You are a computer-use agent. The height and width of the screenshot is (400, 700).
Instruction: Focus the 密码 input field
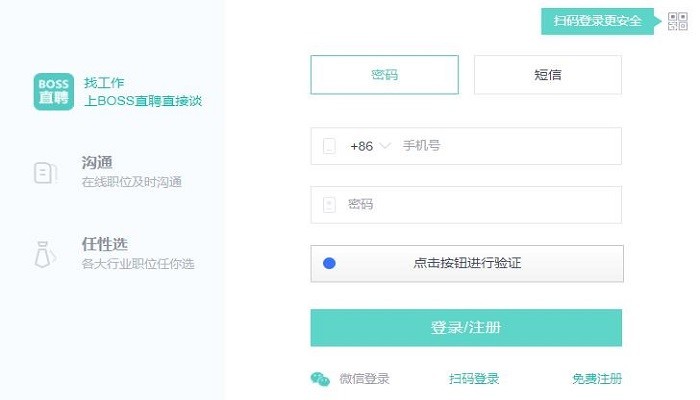point(480,205)
